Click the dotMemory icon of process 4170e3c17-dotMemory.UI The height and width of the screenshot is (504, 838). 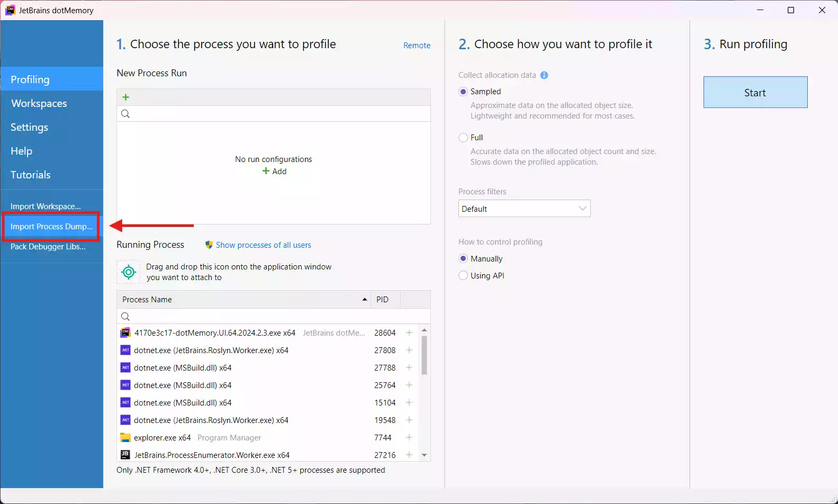(x=125, y=333)
